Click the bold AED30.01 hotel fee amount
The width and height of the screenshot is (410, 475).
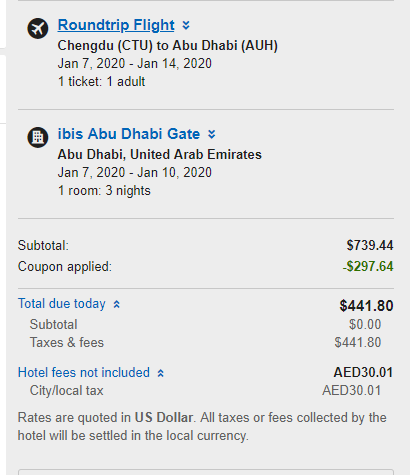[x=363, y=372]
